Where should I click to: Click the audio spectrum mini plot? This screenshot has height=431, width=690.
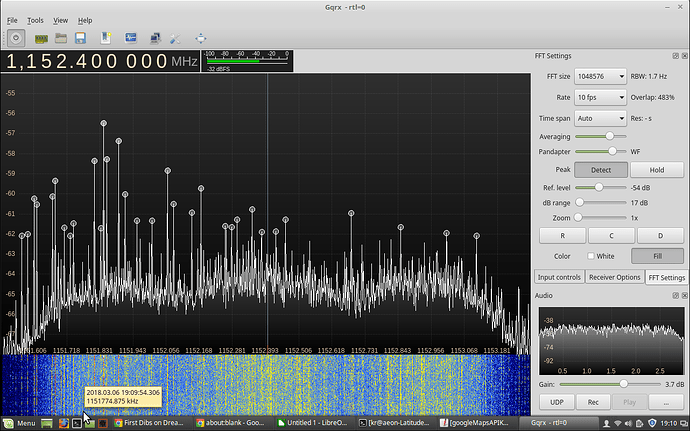coord(611,341)
